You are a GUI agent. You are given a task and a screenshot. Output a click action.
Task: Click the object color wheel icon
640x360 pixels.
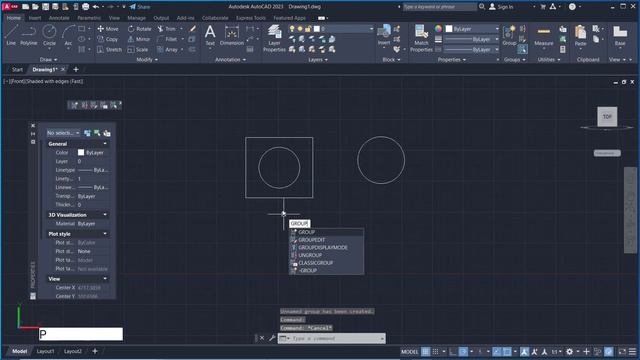(x=438, y=29)
